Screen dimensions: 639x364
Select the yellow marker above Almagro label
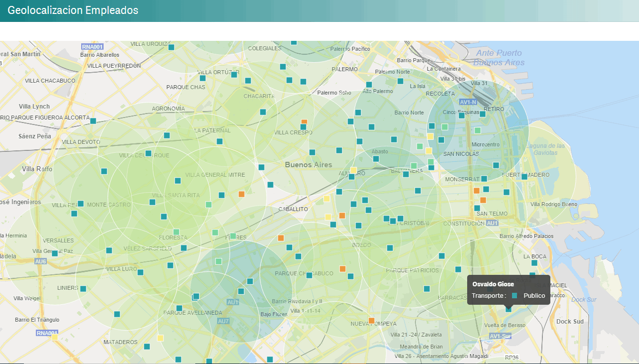click(x=354, y=170)
